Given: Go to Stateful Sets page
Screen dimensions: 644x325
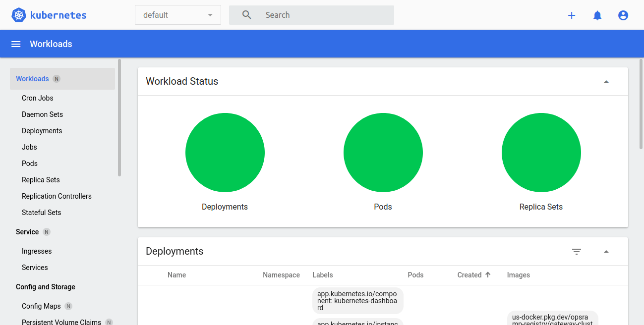Looking at the screenshot, I should pyautogui.click(x=41, y=212).
